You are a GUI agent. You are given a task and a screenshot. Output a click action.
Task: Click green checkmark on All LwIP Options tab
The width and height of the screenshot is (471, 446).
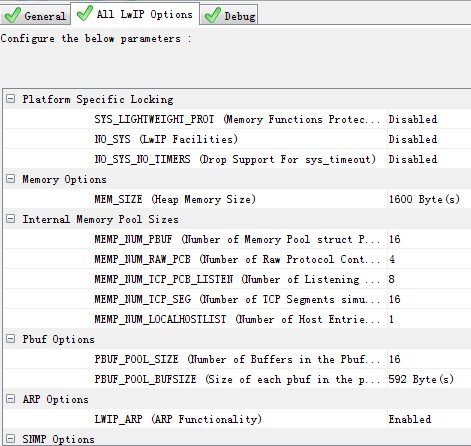tap(85, 13)
